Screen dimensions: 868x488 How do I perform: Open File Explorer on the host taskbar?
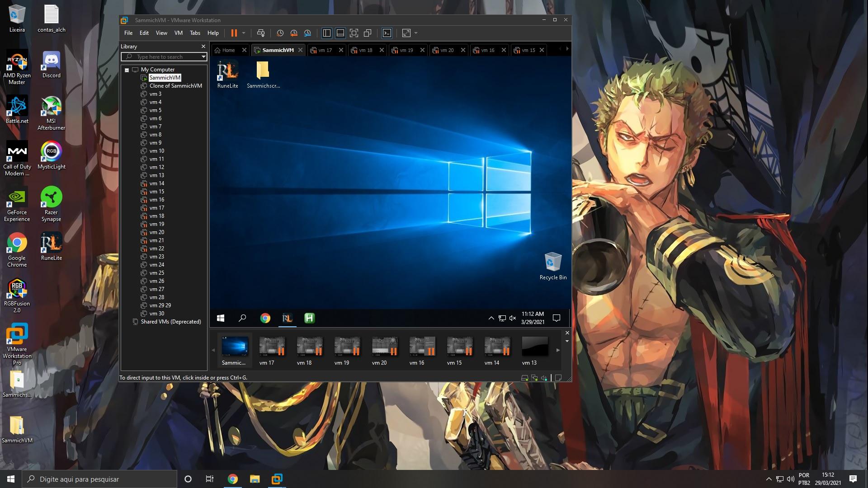(255, 479)
